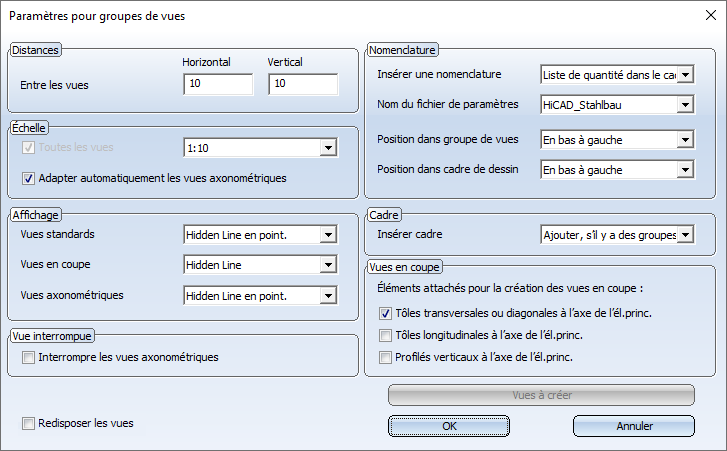Check the Redisposer les vues checkbox
This screenshot has height=451, width=727.
[x=28, y=423]
